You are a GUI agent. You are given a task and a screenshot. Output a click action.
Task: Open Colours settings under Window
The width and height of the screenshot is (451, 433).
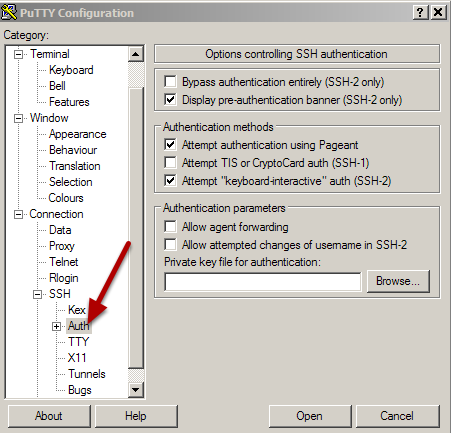click(66, 198)
